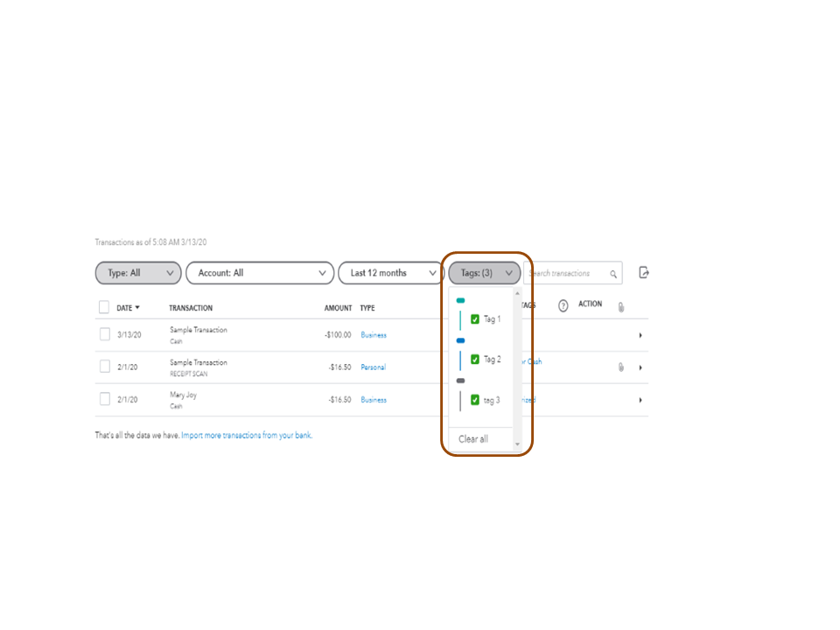The height and width of the screenshot is (630, 840).
Task: Uncheck the tag 3 checkbox
Action: (474, 400)
